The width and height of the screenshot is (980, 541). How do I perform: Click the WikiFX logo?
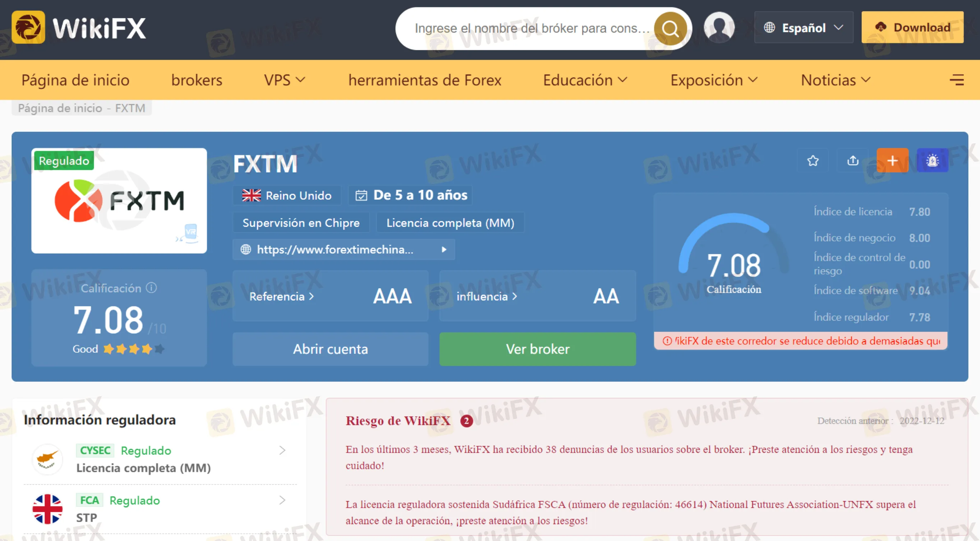pos(79,28)
